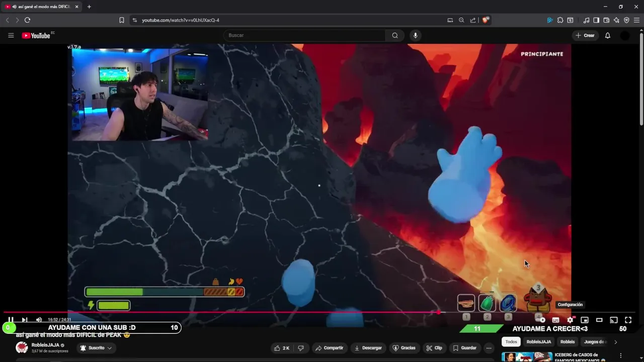The width and height of the screenshot is (644, 362).
Task: Switch to theater mode
Action: pyautogui.click(x=599, y=320)
